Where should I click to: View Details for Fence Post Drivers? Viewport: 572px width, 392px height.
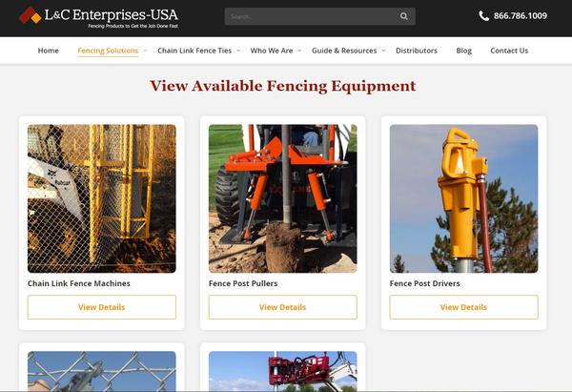click(463, 307)
